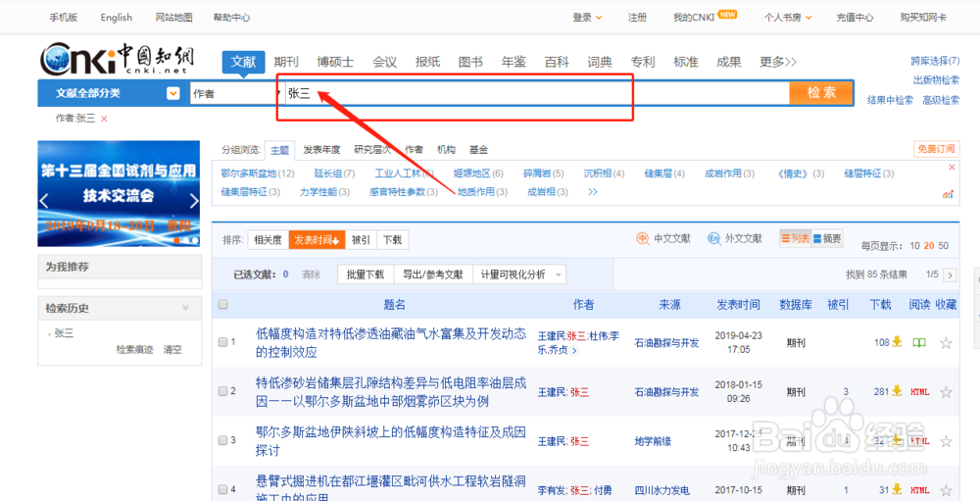Open the 登录 dropdown
Viewport: 980px width, 501px height.
(x=587, y=18)
